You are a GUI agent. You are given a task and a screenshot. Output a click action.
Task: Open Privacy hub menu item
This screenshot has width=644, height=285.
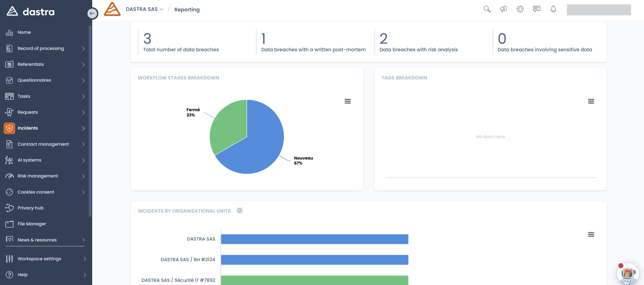[x=30, y=208]
